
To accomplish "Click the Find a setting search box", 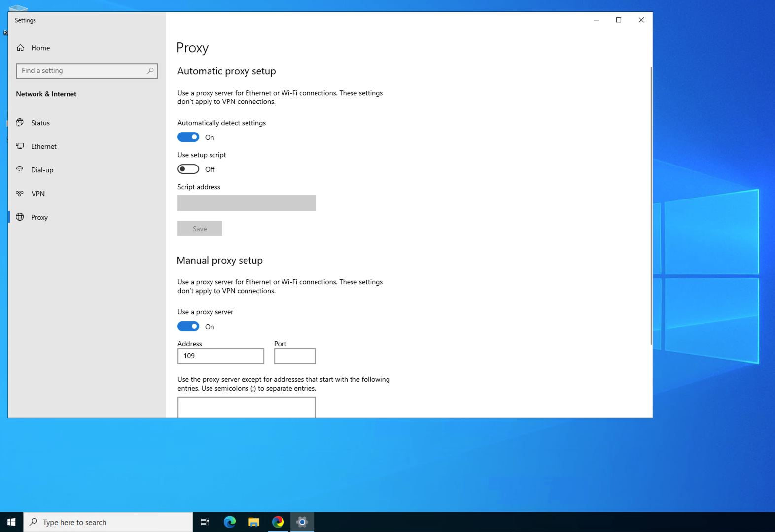I will (x=81, y=71).
